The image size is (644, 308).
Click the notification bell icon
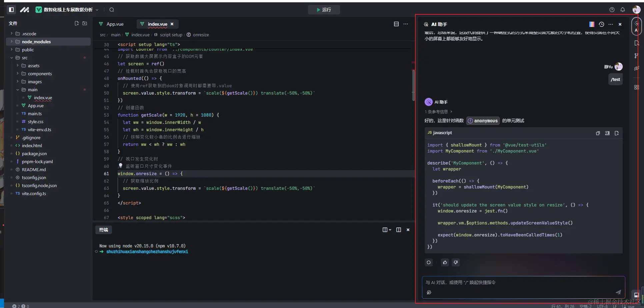tap(623, 10)
